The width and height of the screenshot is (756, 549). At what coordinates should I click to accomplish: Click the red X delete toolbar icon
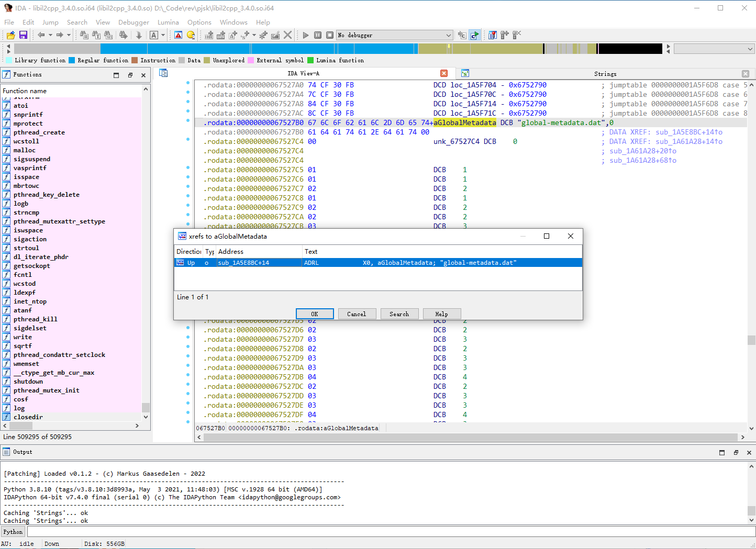287,35
